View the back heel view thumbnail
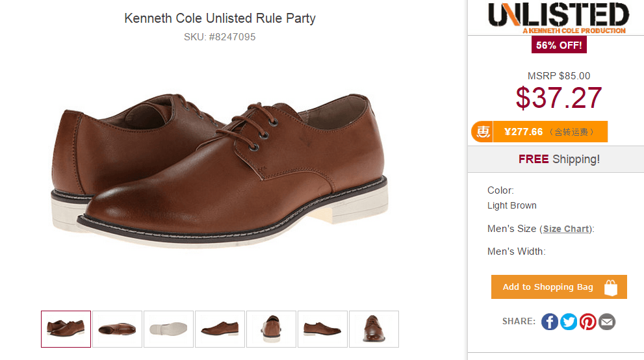644x360 pixels. pyautogui.click(x=271, y=329)
